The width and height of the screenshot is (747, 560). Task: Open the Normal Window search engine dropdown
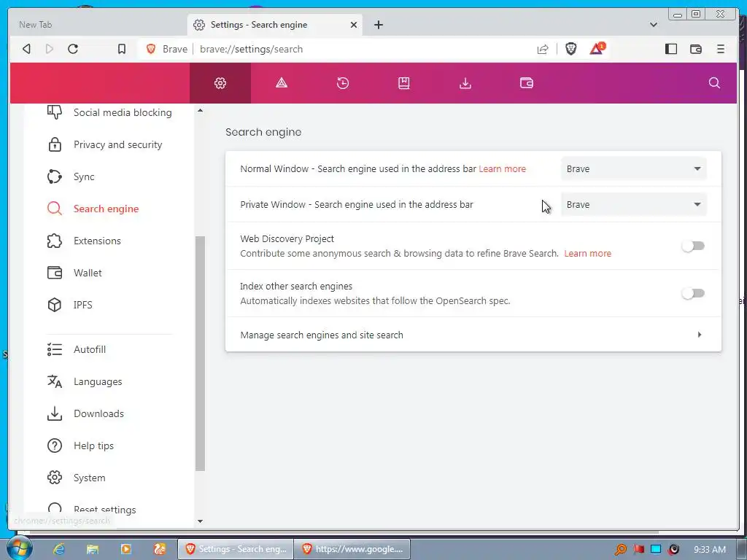[634, 168]
